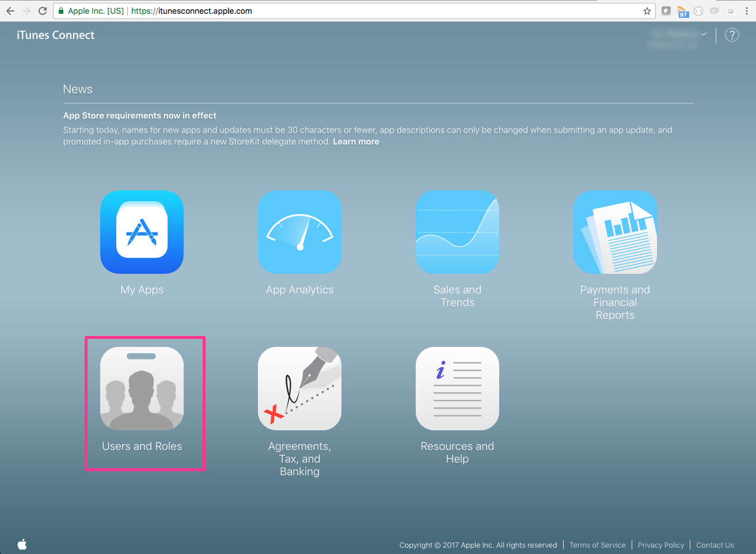This screenshot has height=554, width=756.
Task: Click the Users and Roles label
Action: click(142, 446)
